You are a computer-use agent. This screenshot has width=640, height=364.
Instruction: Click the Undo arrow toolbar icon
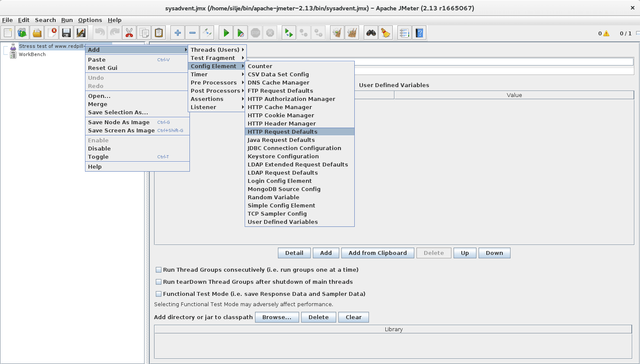[100, 33]
